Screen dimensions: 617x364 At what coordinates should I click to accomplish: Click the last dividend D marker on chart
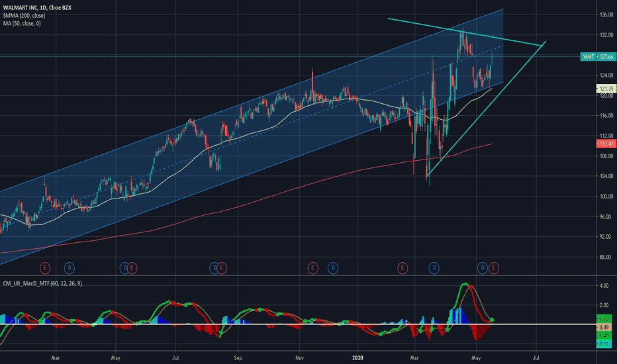click(x=483, y=269)
